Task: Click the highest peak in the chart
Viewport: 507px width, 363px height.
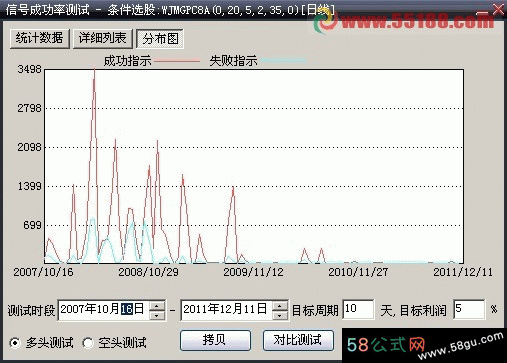Action: pyautogui.click(x=94, y=71)
